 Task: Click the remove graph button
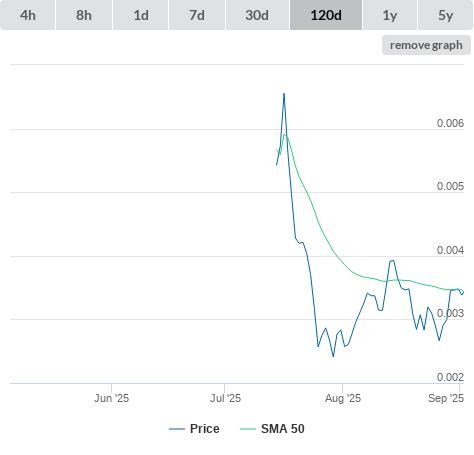click(x=426, y=45)
